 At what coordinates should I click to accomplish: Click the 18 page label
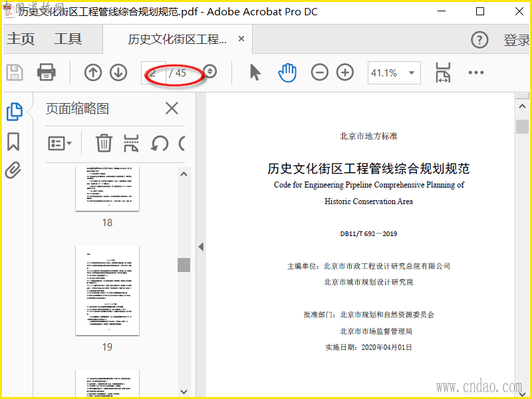[107, 223]
